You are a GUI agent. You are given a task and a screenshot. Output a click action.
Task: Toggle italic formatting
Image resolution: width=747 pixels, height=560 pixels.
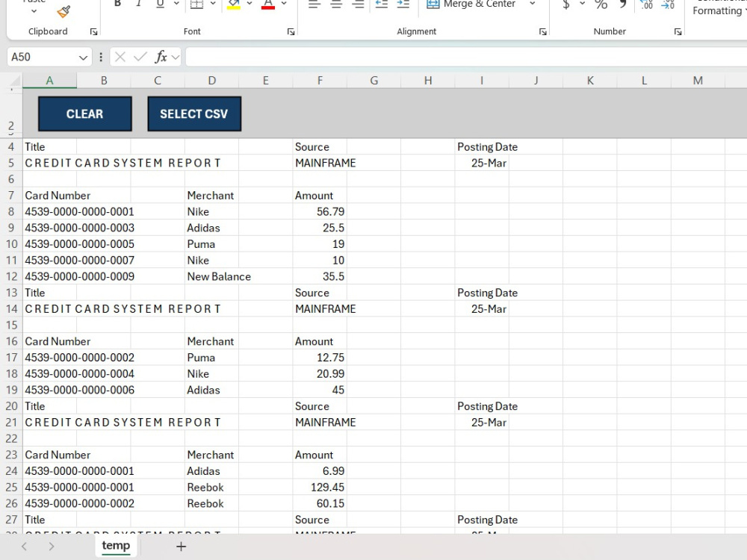point(139,4)
